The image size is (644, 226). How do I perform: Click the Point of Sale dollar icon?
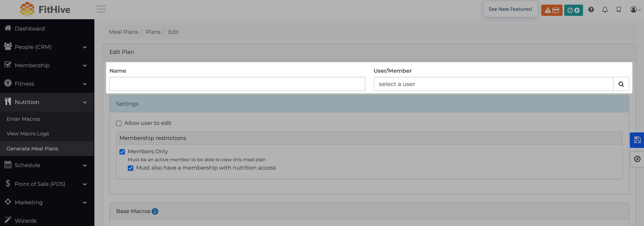click(8, 183)
